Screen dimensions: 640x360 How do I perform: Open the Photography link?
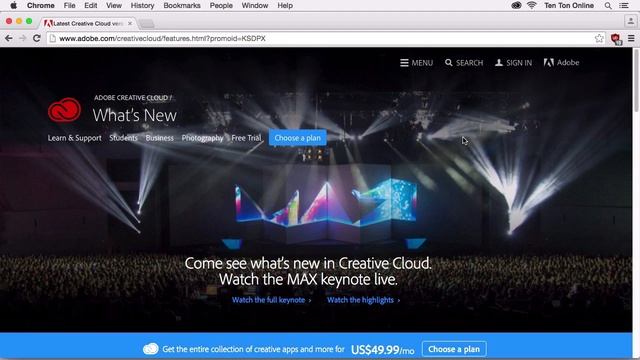pyautogui.click(x=202, y=138)
